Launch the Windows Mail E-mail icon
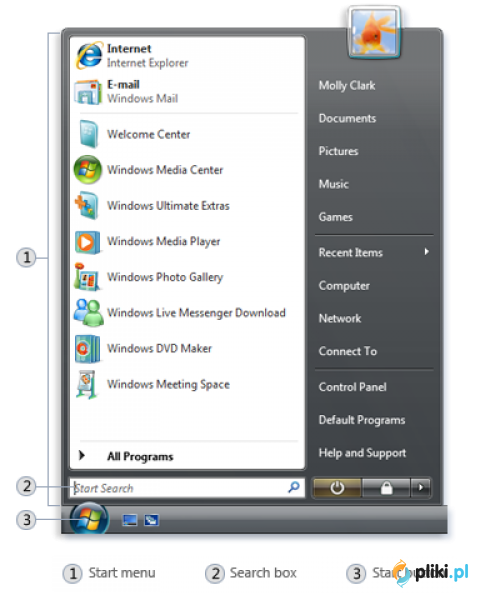The height and width of the screenshot is (600, 480). 88,92
